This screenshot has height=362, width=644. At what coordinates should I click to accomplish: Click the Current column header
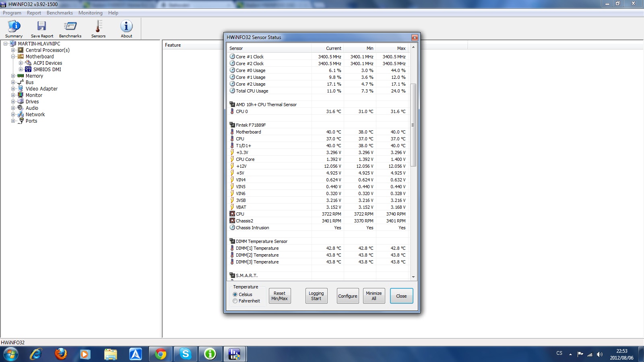[328, 48]
